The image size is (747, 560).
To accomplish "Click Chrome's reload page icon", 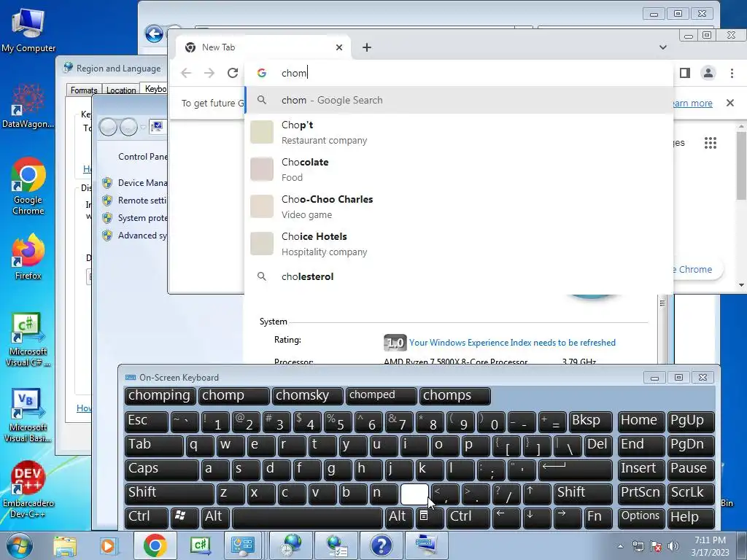I will 233,73.
